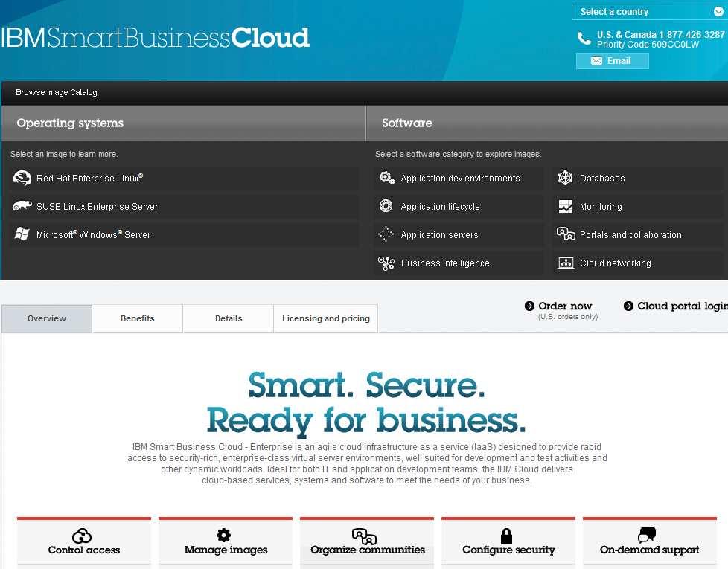The image size is (728, 569).
Task: Click the Operating systems section header
Action: 70,123
